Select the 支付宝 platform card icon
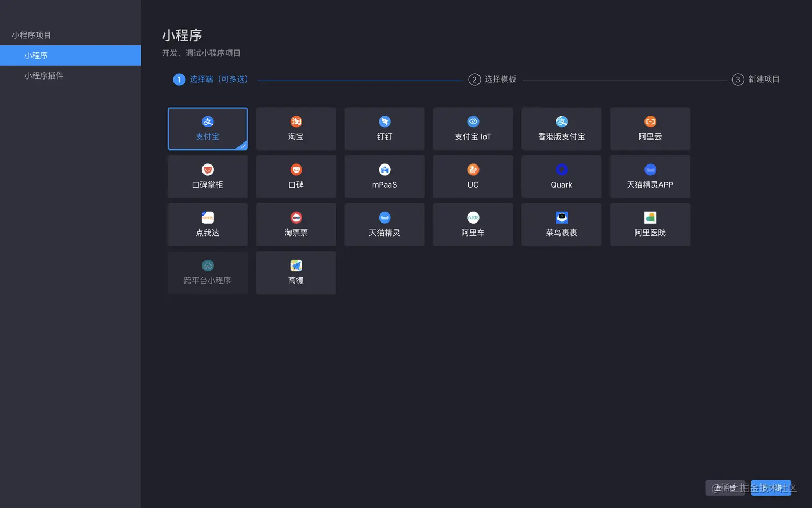 click(207, 122)
